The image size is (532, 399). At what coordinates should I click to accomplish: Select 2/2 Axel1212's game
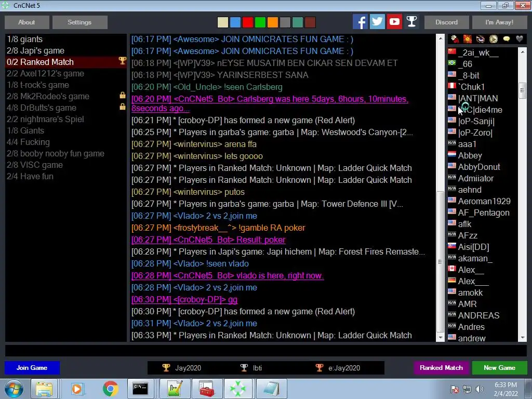coord(66,74)
